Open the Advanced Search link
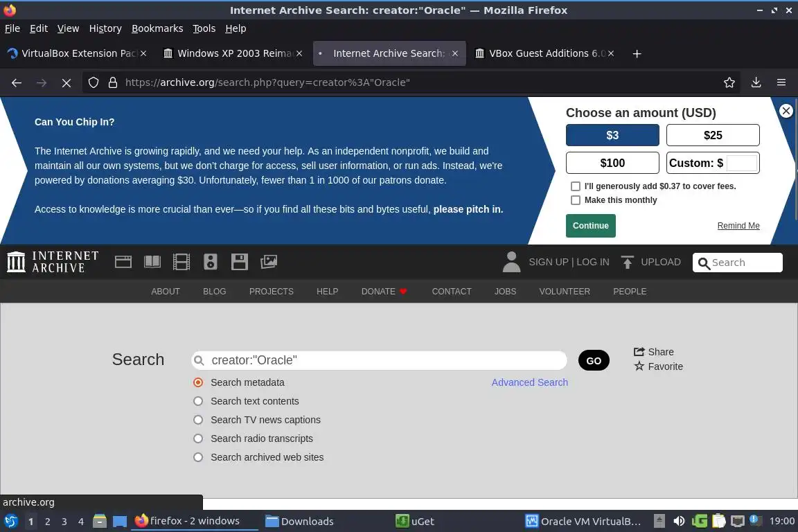Screen dimensions: 798x532 530,382
